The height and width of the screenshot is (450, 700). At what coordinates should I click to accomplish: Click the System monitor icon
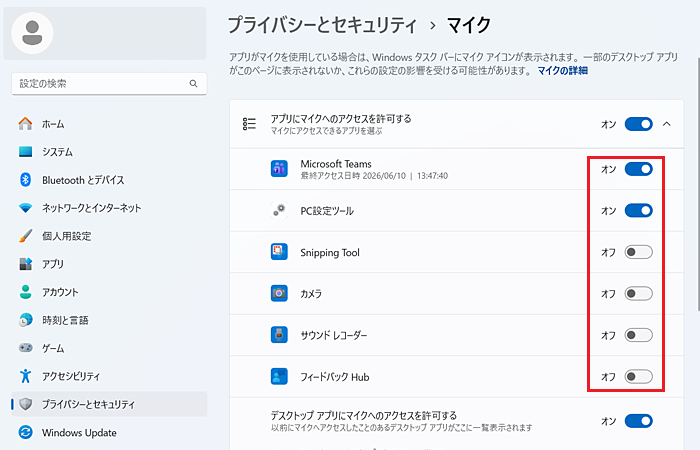25,152
